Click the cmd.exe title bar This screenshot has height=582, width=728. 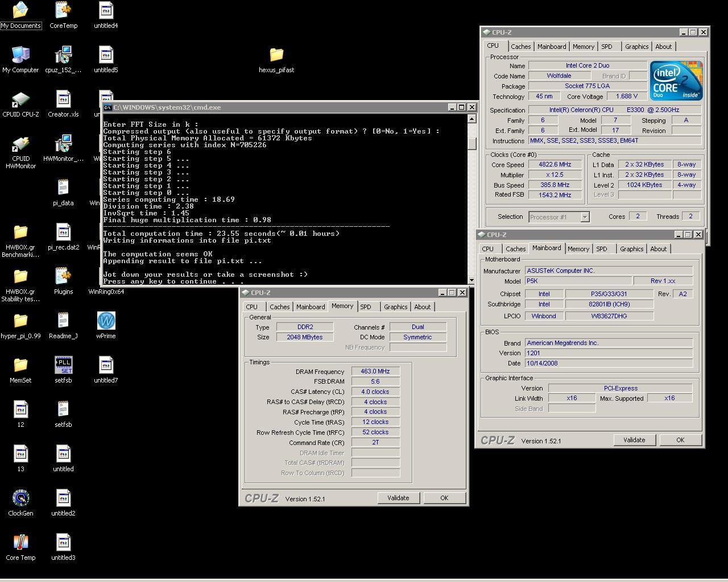(288, 107)
